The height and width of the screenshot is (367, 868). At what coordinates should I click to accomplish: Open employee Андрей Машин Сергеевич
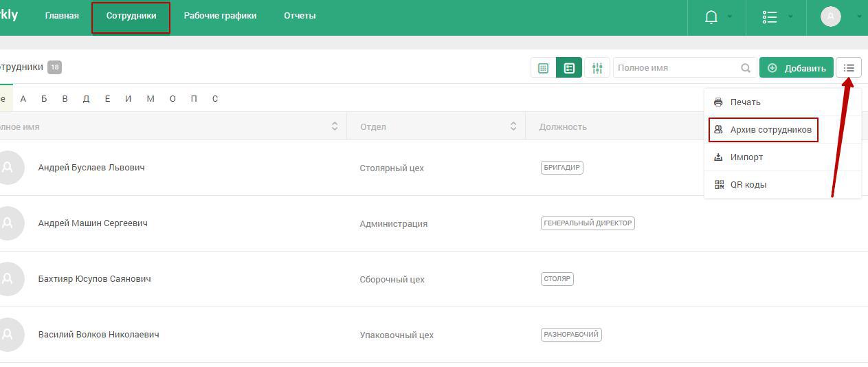93,223
